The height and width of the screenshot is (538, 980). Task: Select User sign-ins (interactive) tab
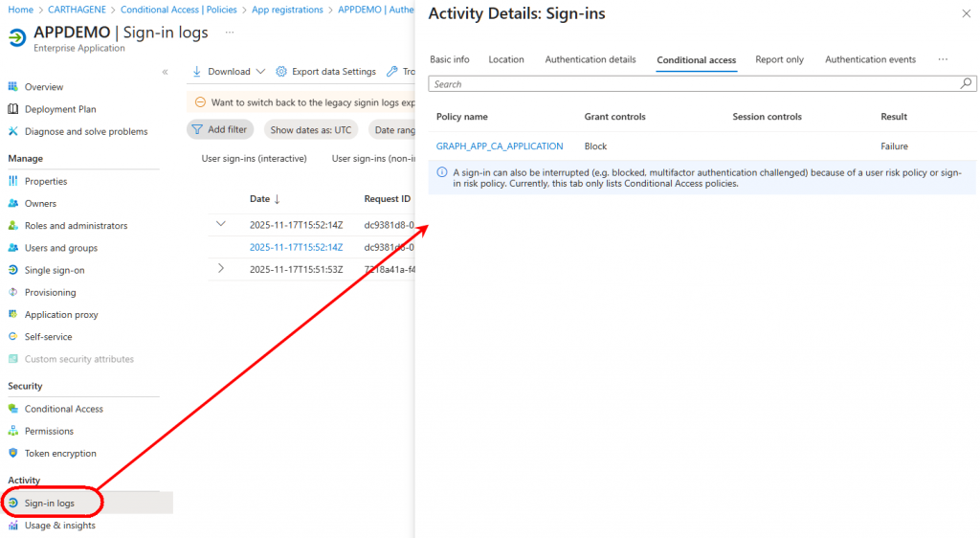click(x=254, y=159)
